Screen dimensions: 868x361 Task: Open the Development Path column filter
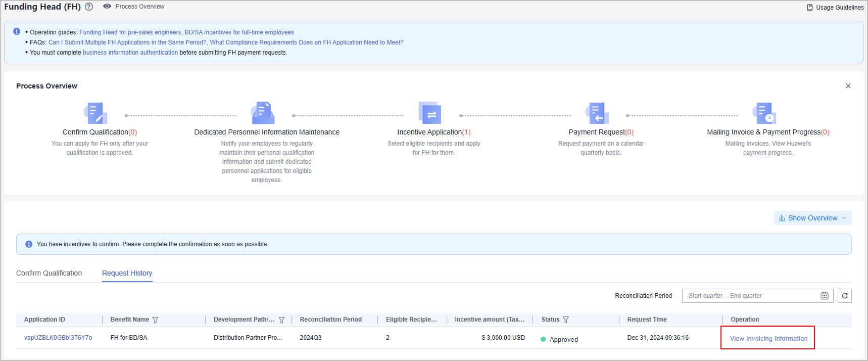(x=282, y=320)
